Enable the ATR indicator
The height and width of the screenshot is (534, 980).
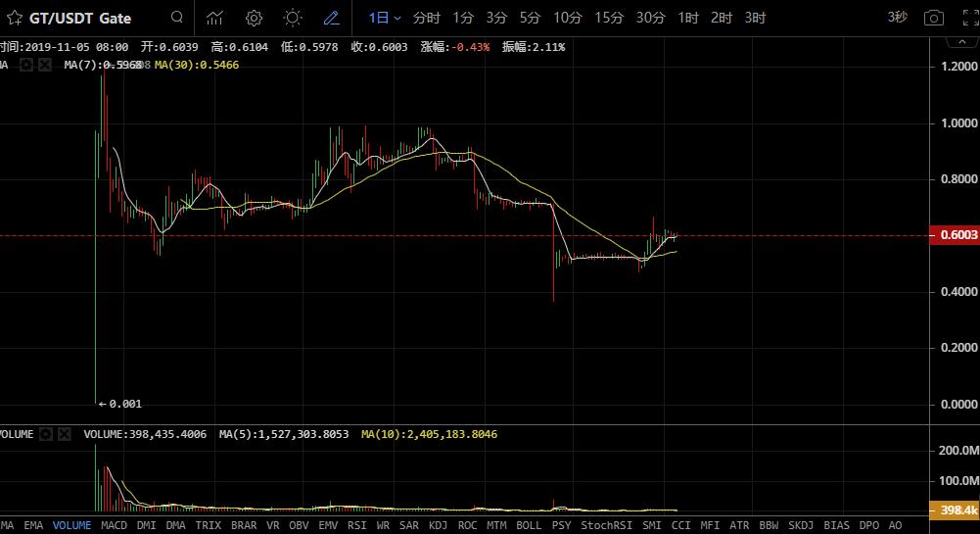(x=739, y=525)
